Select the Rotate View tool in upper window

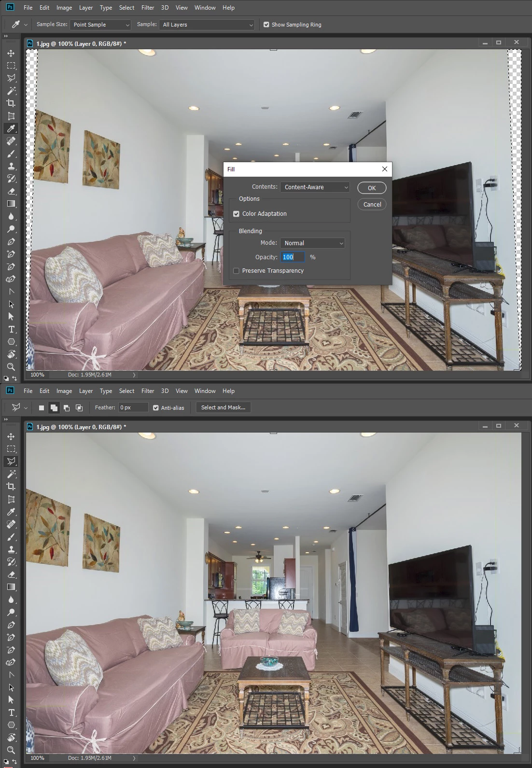[11, 354]
